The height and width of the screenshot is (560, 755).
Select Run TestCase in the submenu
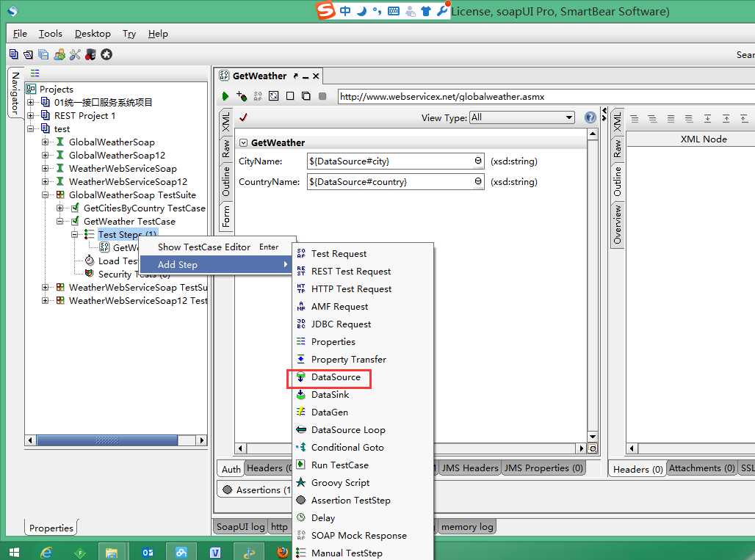pyautogui.click(x=339, y=465)
